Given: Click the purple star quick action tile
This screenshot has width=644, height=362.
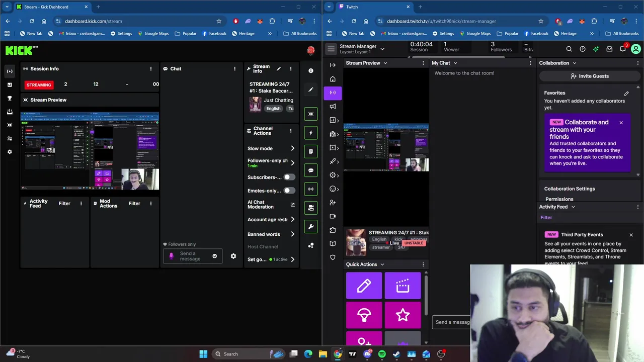Looking at the screenshot, I should 403,315.
